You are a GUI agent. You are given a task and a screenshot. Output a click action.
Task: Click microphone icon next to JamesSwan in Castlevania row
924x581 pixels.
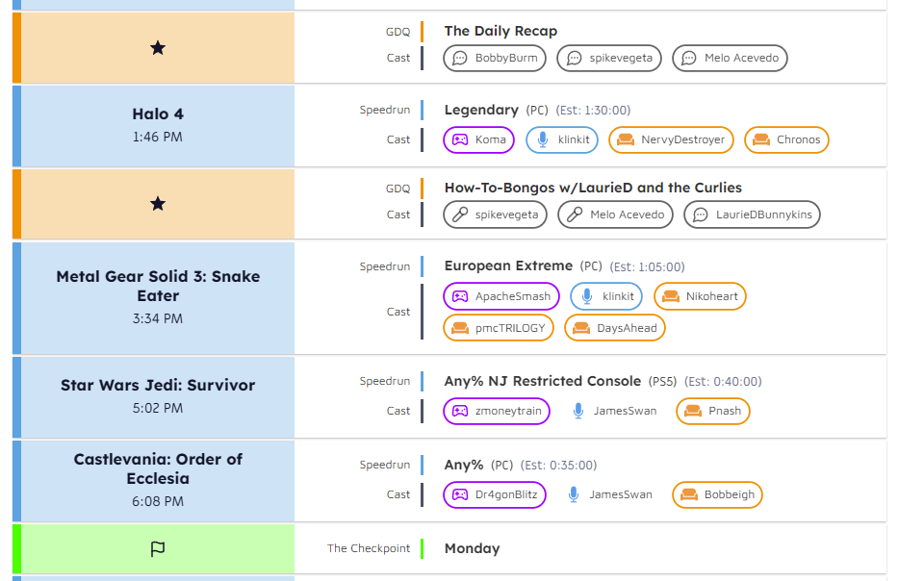tap(574, 495)
